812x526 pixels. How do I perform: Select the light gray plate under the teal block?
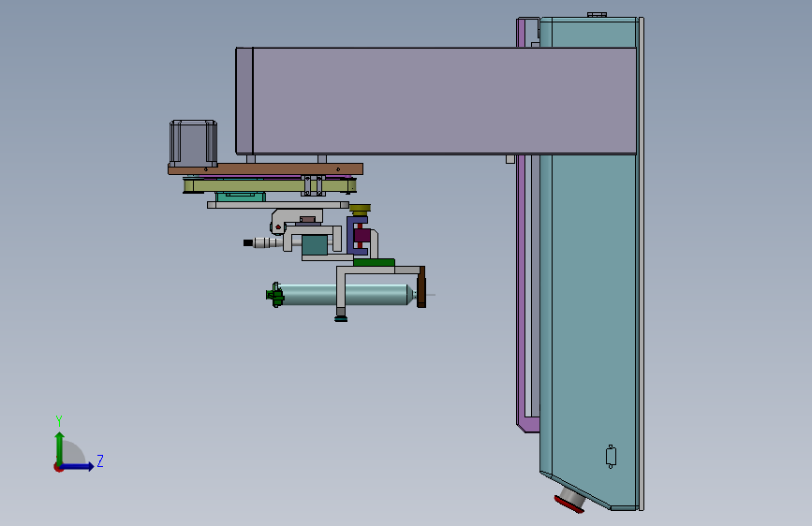pyautogui.click(x=278, y=205)
